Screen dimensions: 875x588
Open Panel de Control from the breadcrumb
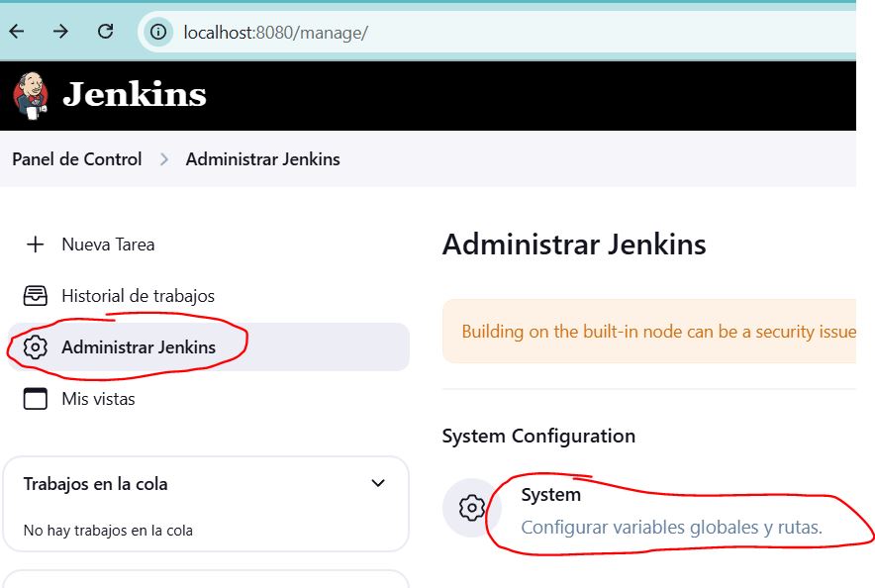pos(75,158)
